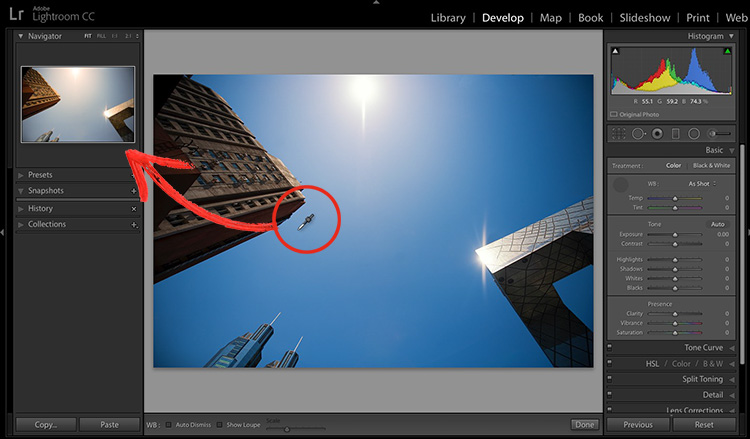Select HSL in the HSL/Color/B&W header

click(652, 364)
